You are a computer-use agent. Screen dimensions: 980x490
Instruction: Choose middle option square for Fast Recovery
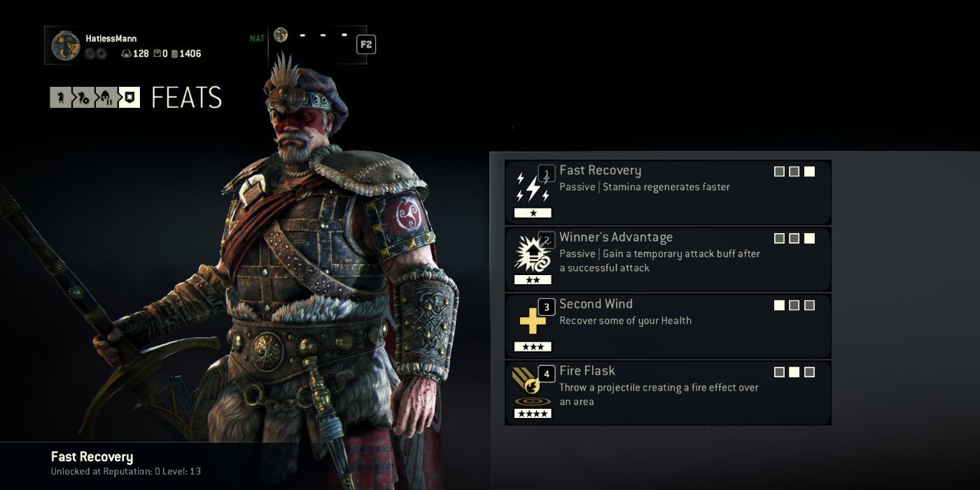click(x=794, y=171)
